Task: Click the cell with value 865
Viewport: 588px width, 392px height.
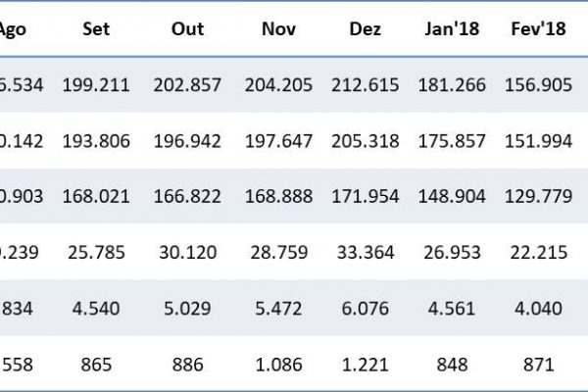Action: (96, 364)
